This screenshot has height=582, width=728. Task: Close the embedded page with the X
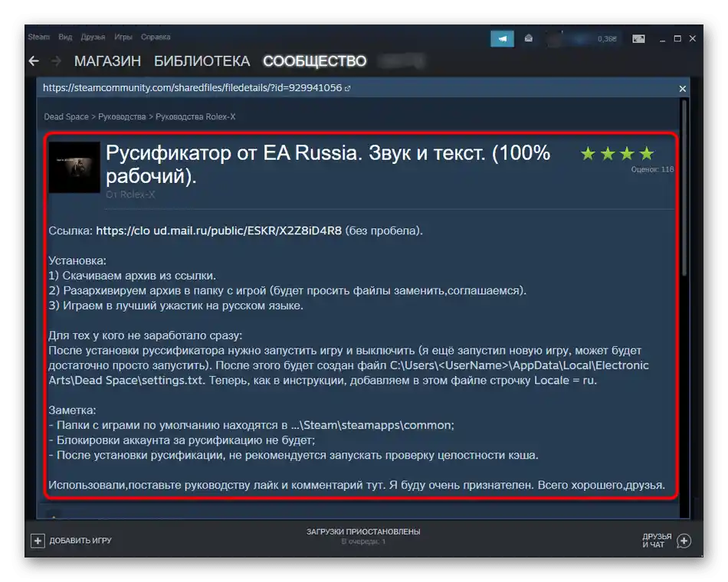point(682,89)
